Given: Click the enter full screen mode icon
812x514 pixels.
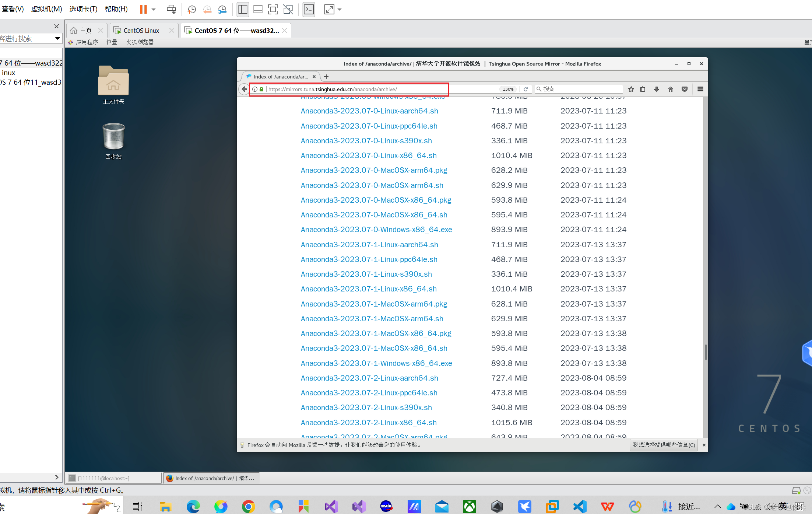Looking at the screenshot, I should [x=273, y=10].
